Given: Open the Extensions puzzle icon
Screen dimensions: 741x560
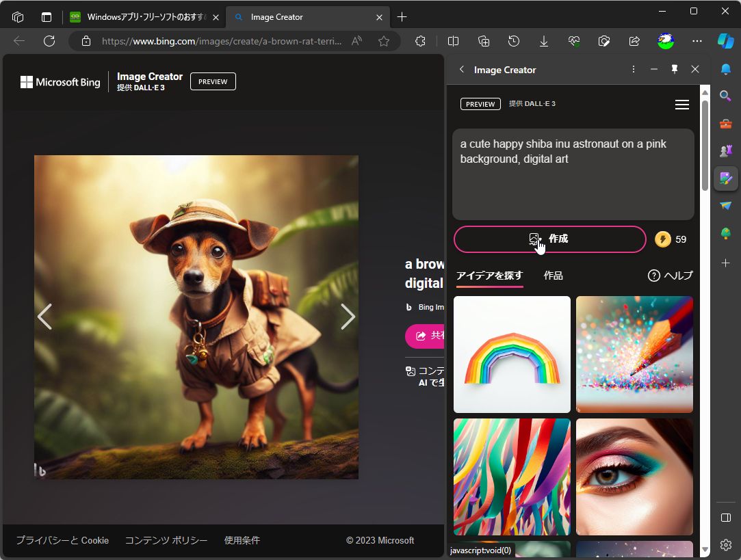Looking at the screenshot, I should point(420,41).
